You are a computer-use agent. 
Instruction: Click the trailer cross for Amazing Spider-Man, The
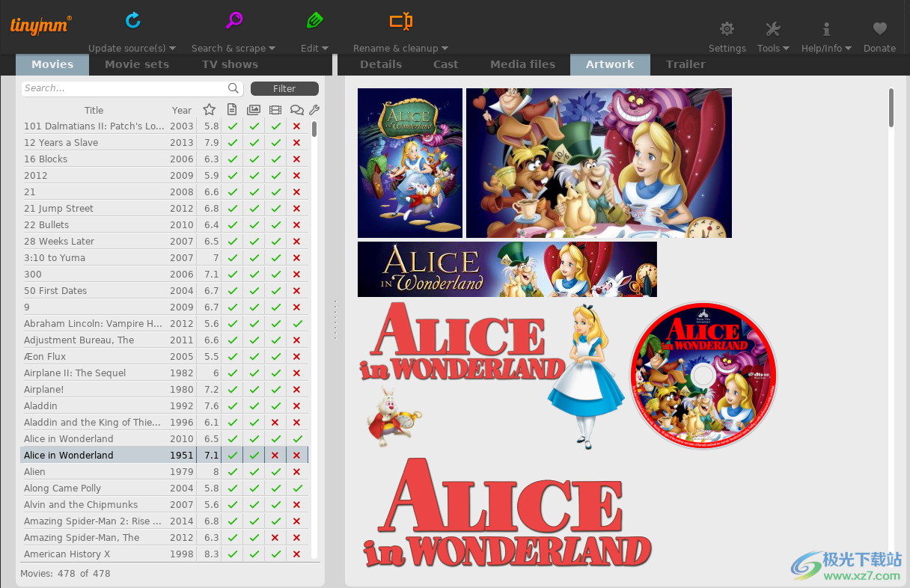point(275,538)
